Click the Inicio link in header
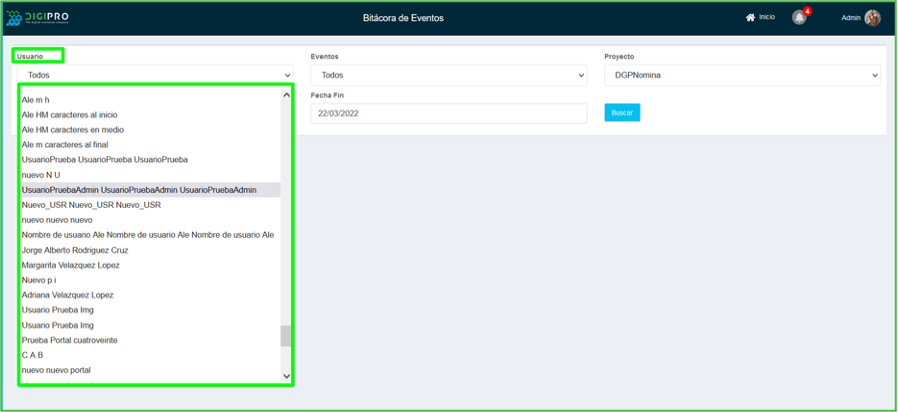Viewport: 898px width, 412px height. (x=766, y=18)
